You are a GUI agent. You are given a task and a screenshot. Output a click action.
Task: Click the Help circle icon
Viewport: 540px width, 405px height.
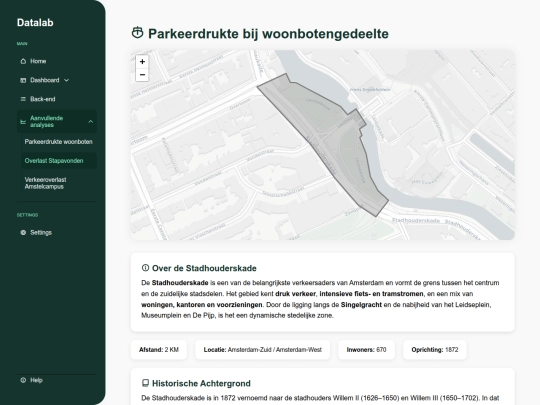23,380
